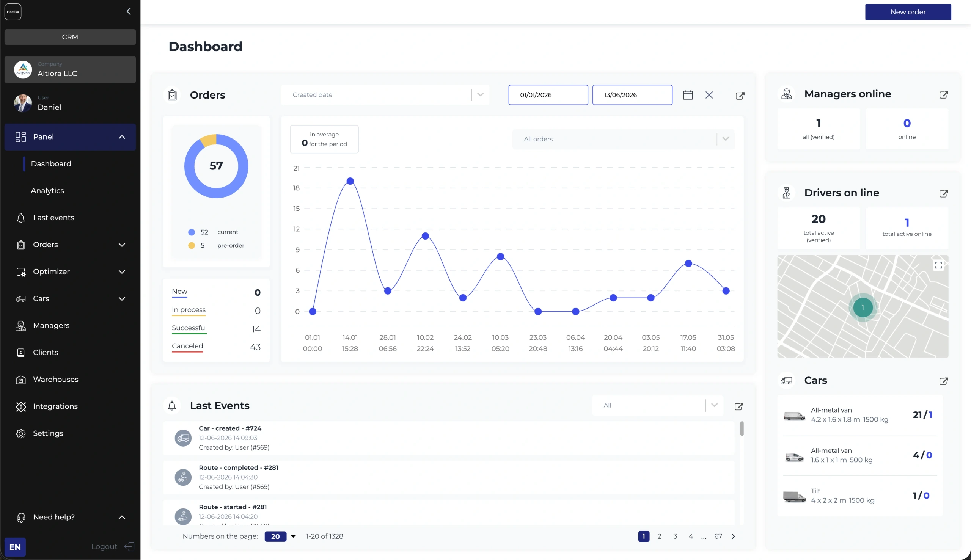Jump to last events page 67
The image size is (971, 560).
(x=718, y=536)
